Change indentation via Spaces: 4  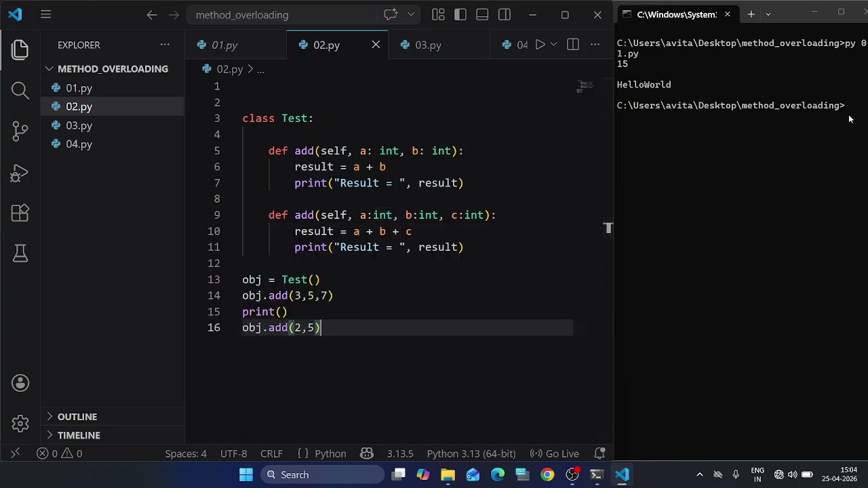tap(186, 453)
